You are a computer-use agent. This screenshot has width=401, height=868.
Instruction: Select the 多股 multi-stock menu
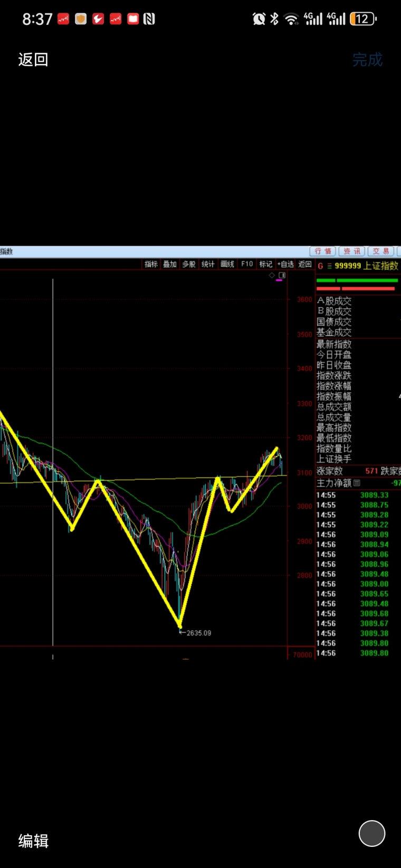click(x=189, y=264)
